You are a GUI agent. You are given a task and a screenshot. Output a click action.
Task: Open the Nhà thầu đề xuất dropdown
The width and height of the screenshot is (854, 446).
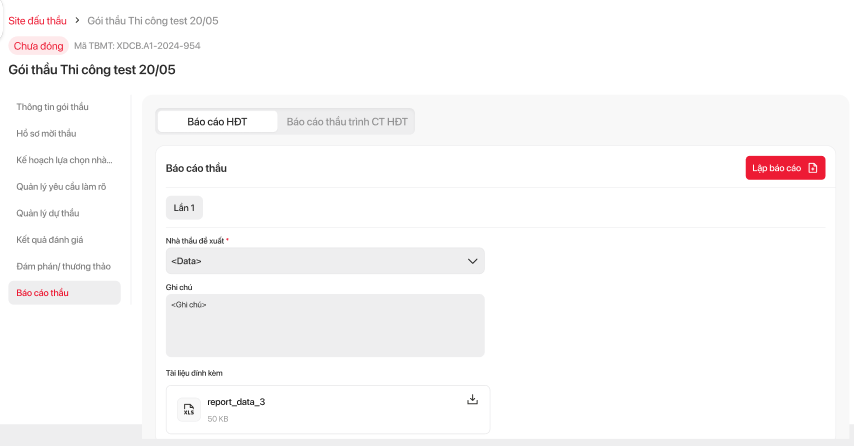(325, 261)
